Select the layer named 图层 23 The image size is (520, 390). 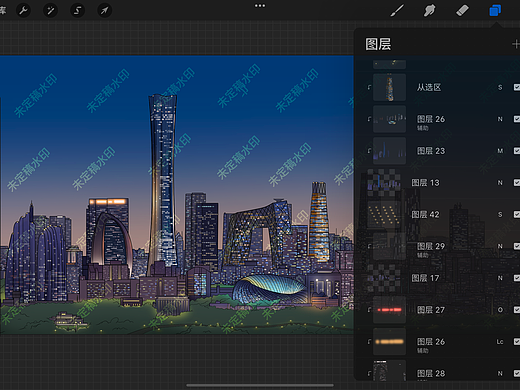click(x=431, y=151)
